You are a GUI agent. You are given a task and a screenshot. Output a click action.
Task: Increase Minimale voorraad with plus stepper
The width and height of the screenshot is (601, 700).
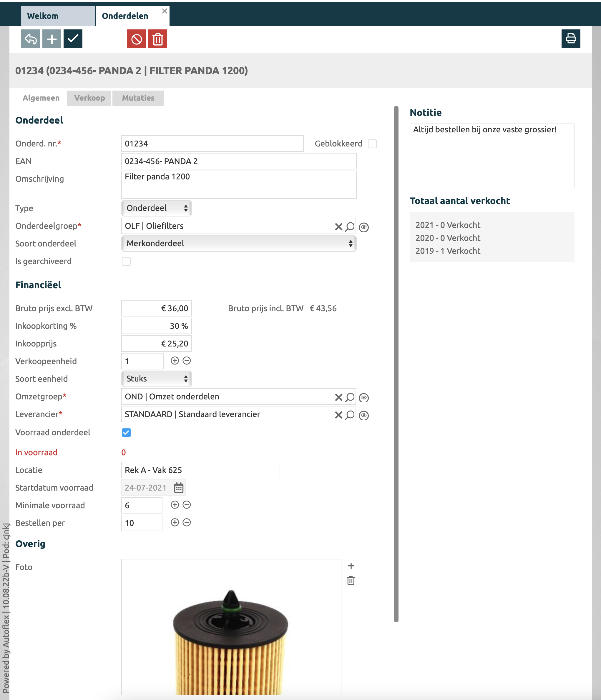tap(175, 505)
